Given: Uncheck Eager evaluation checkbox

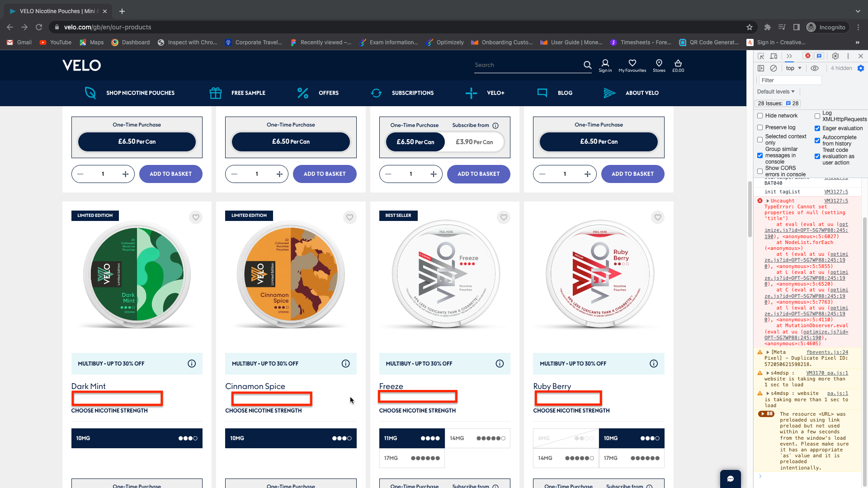Looking at the screenshot, I should (x=817, y=128).
